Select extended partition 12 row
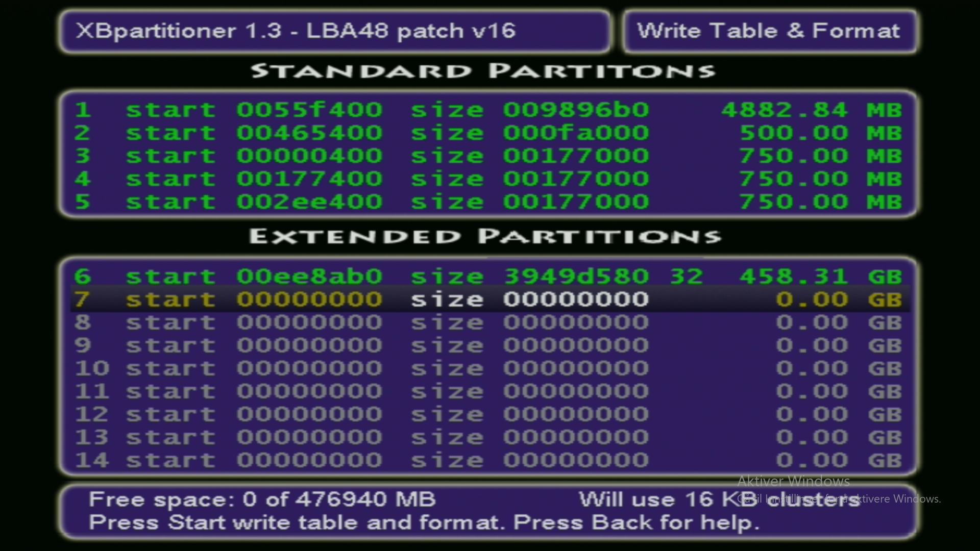The height and width of the screenshot is (551, 980). 488,414
